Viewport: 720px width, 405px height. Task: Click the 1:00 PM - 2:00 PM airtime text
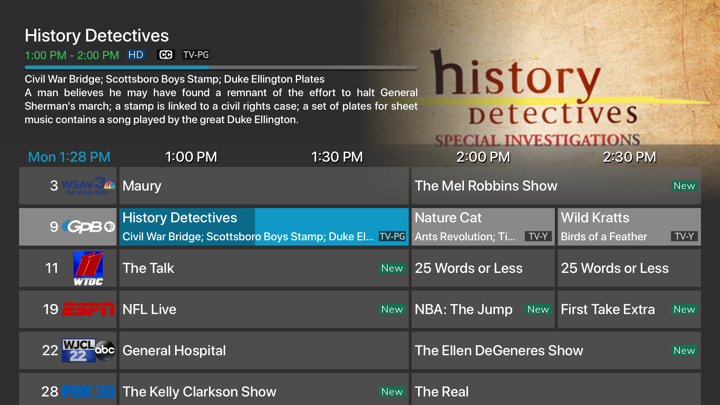[x=72, y=56]
